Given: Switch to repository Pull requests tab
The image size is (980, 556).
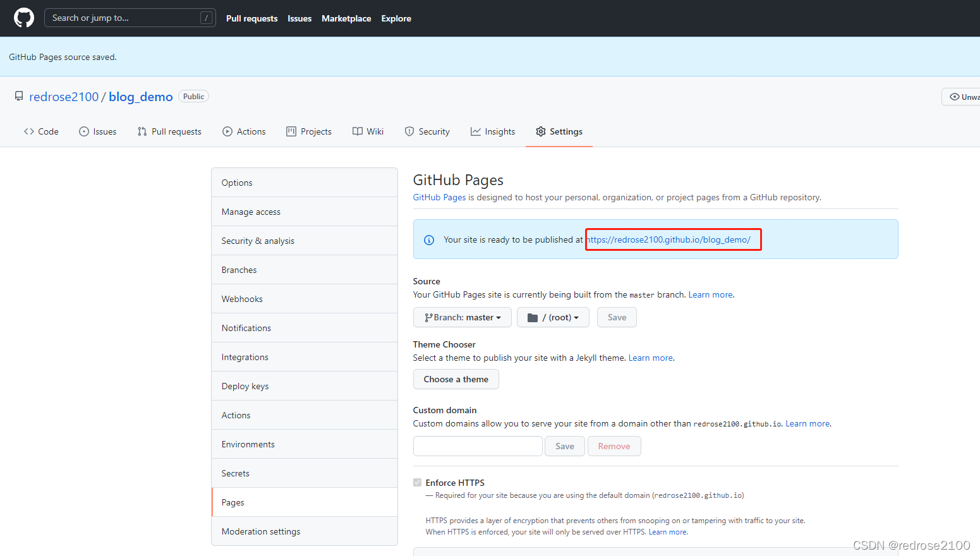Looking at the screenshot, I should tap(169, 131).
